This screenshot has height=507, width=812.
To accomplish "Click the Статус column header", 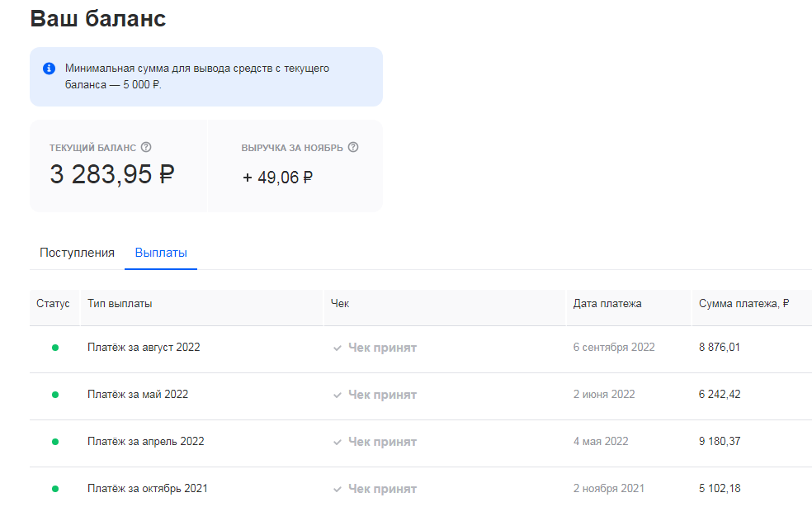I will pyautogui.click(x=54, y=304).
